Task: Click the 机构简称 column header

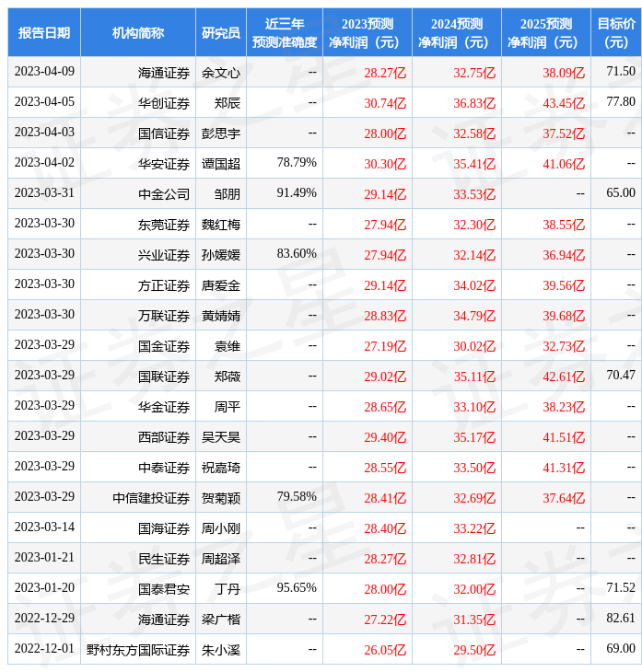Action: coord(137,33)
